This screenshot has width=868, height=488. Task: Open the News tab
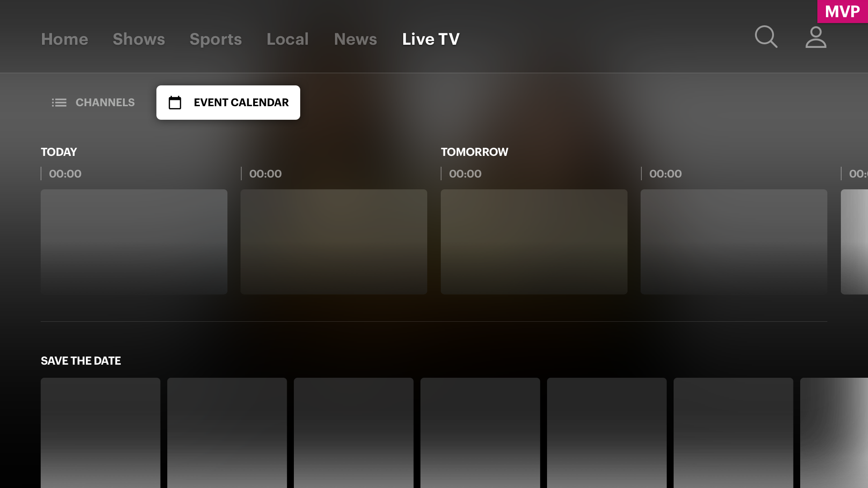pos(355,39)
